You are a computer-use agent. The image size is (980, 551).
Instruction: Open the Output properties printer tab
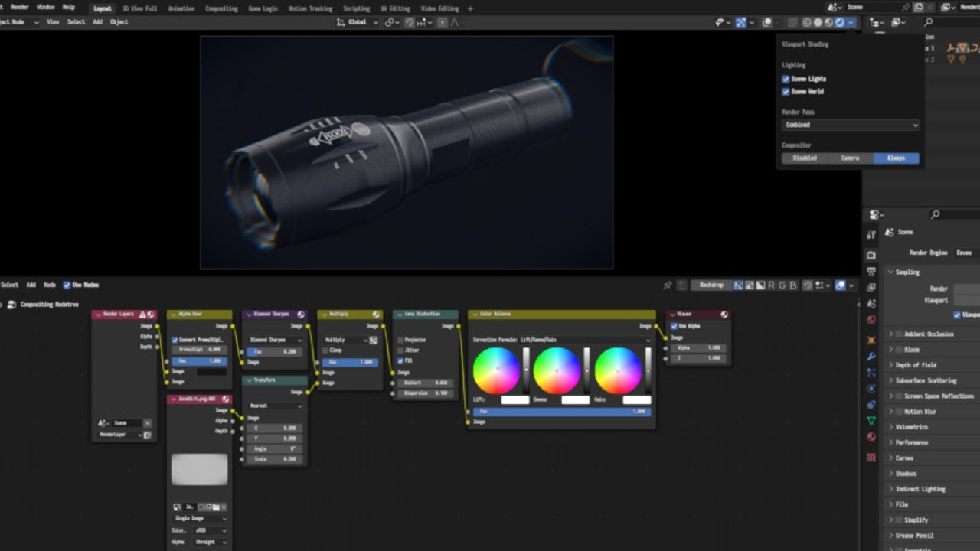[x=871, y=271]
